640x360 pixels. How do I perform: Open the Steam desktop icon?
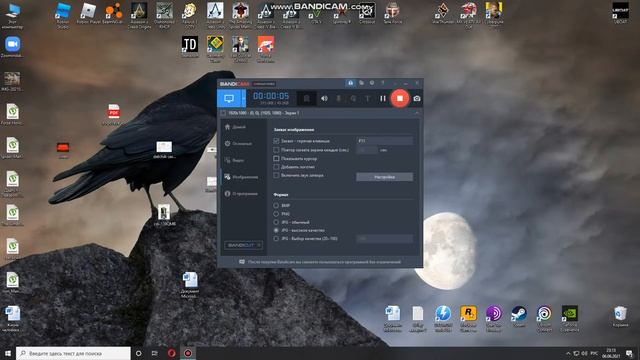click(x=519, y=317)
